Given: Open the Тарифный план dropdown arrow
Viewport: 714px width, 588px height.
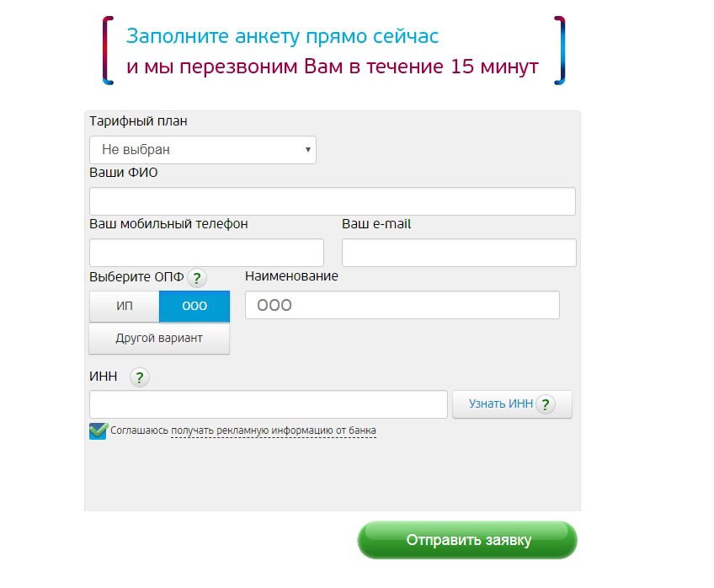Looking at the screenshot, I should click(308, 150).
